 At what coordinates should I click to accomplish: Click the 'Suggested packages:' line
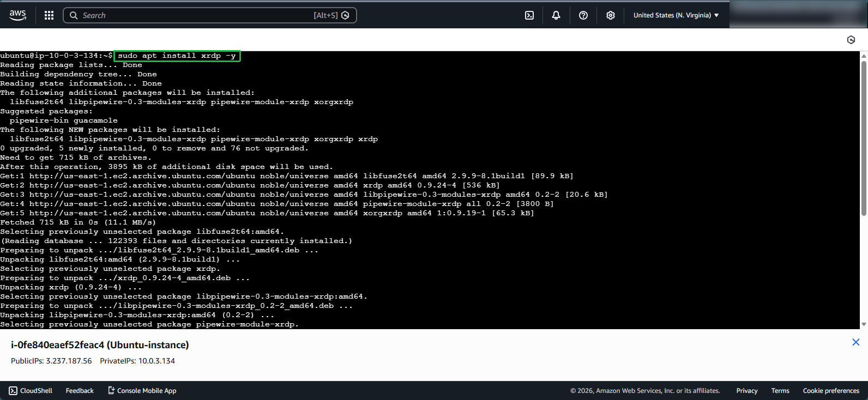coord(46,111)
